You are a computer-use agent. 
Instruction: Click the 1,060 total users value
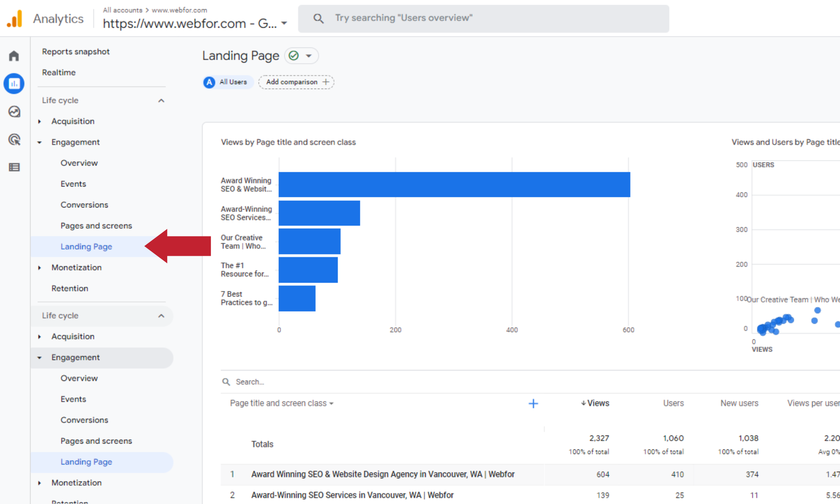coord(673,438)
